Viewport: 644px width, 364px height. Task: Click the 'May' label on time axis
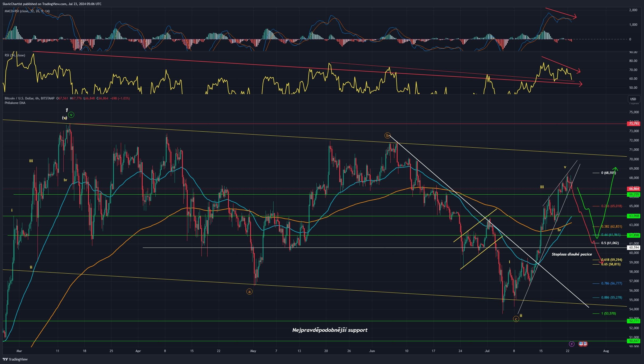(x=253, y=351)
